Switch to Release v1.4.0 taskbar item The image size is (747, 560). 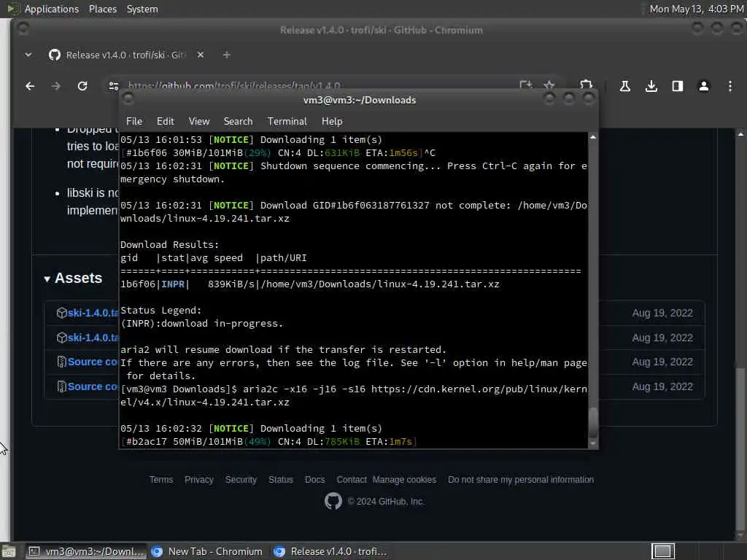tap(330, 551)
